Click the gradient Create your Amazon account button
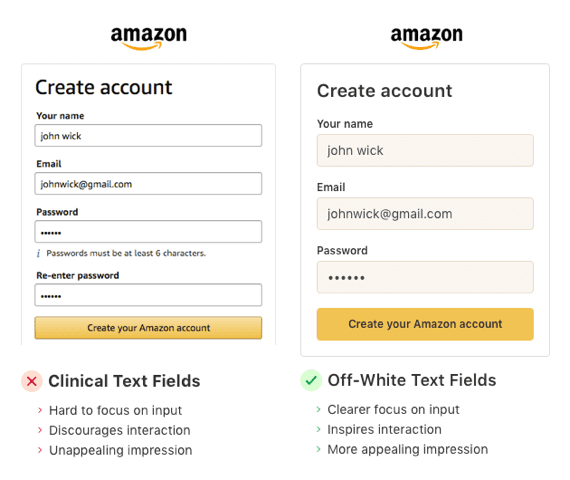This screenshot has height=480, width=570. point(148,328)
